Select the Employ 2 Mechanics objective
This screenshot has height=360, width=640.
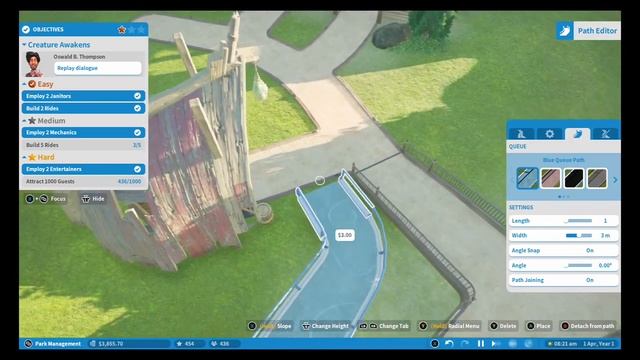[83, 133]
